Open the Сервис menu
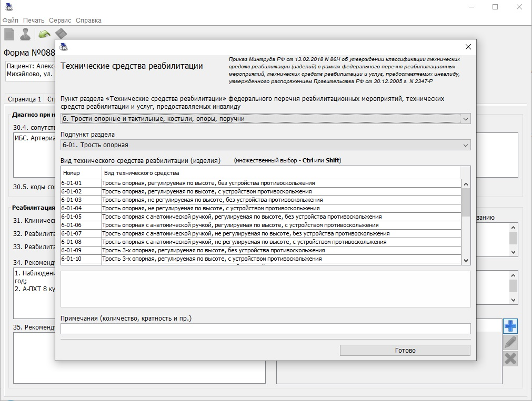 tap(60, 20)
